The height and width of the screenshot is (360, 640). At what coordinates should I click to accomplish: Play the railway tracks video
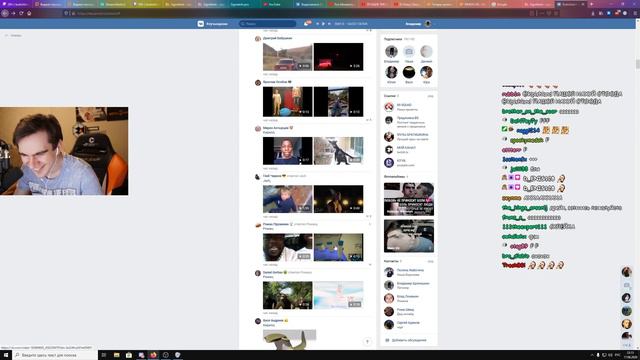pyautogui.click(x=338, y=102)
